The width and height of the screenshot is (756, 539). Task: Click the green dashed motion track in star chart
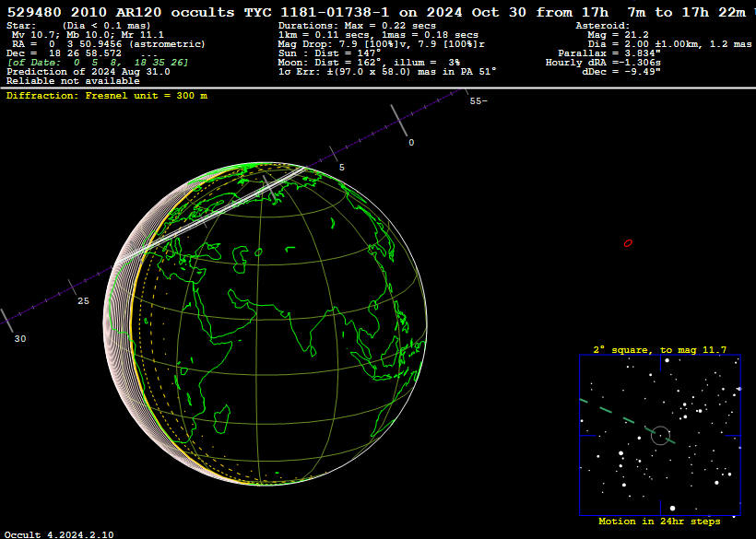627,420
